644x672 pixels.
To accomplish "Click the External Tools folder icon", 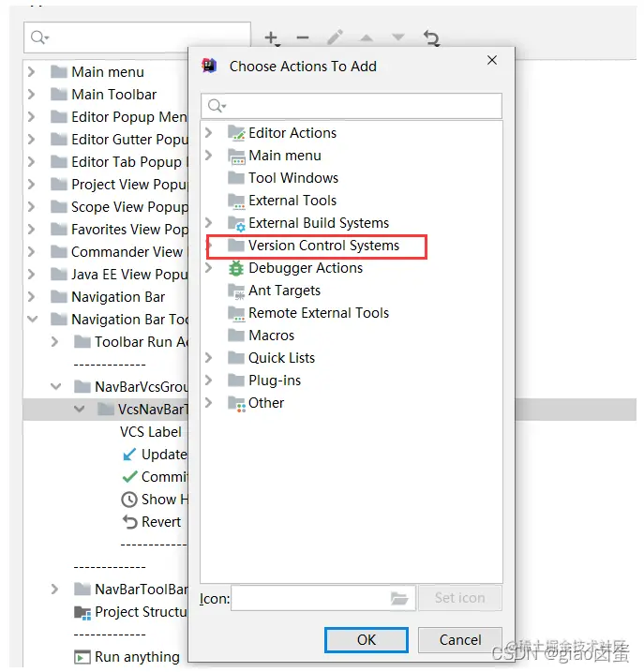I will pyautogui.click(x=236, y=201).
